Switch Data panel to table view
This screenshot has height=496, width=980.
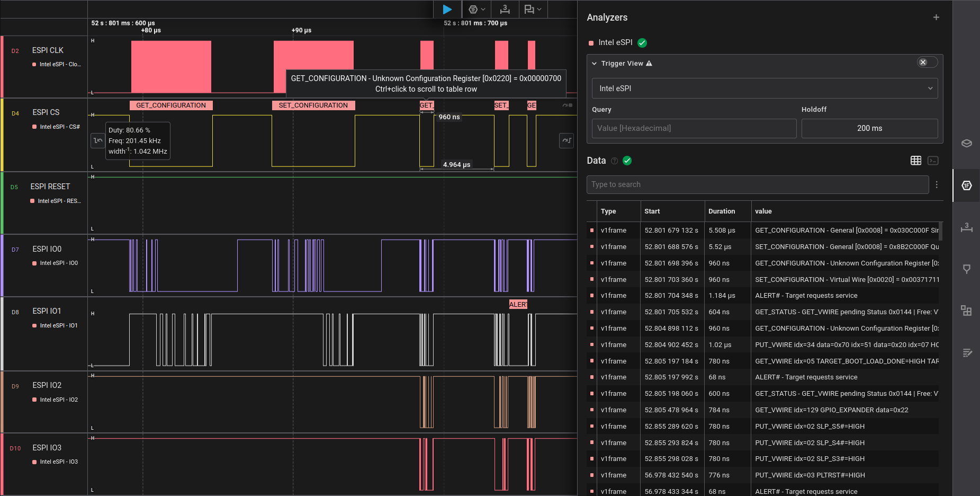point(916,161)
